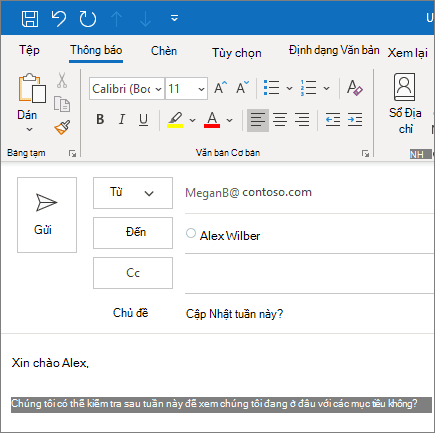Viewport: 435px width, 433px height.
Task: Click sender address MeganB@contoso.com
Action: (248, 193)
